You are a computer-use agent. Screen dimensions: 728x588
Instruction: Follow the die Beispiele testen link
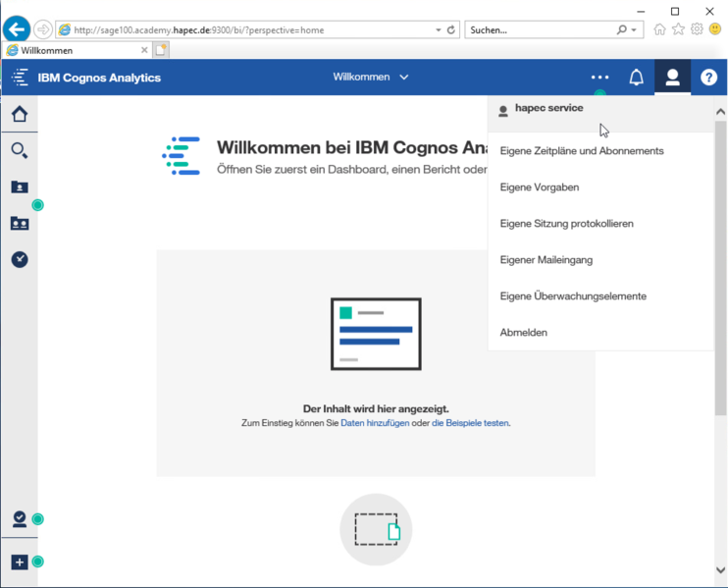point(470,423)
